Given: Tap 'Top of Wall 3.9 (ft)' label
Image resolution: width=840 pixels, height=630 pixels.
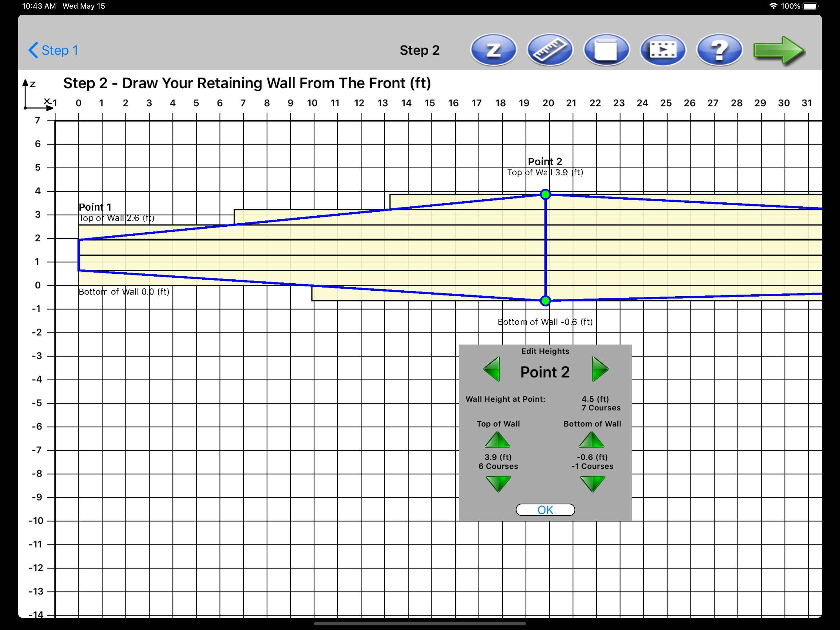Looking at the screenshot, I should pyautogui.click(x=545, y=173).
